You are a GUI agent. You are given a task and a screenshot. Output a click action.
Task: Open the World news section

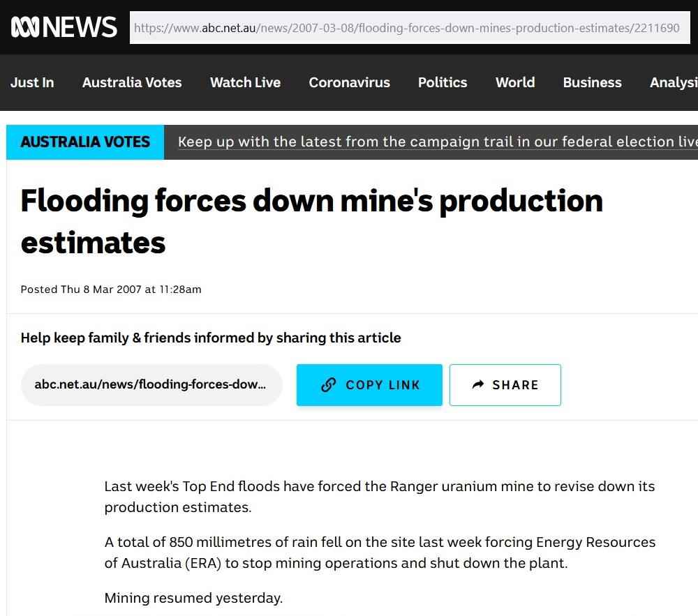[x=515, y=82]
